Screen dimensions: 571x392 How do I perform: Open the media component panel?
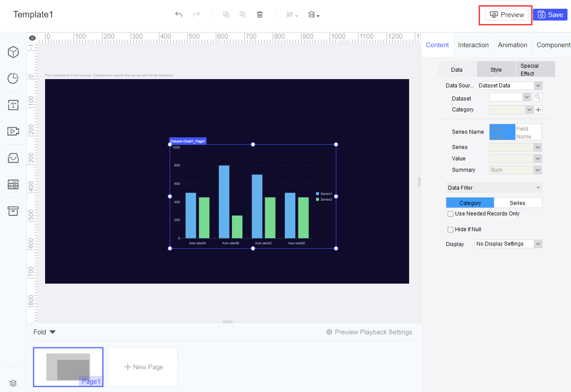(x=13, y=131)
